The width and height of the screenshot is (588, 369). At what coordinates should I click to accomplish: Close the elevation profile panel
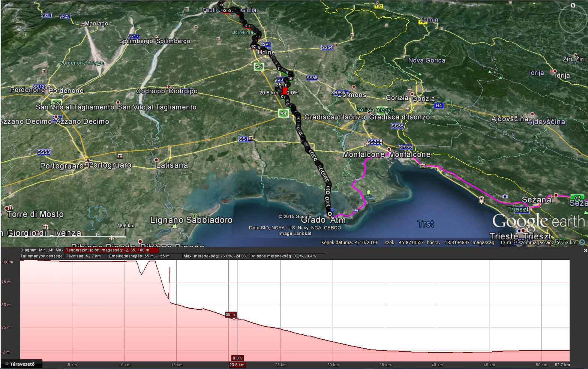click(x=585, y=250)
